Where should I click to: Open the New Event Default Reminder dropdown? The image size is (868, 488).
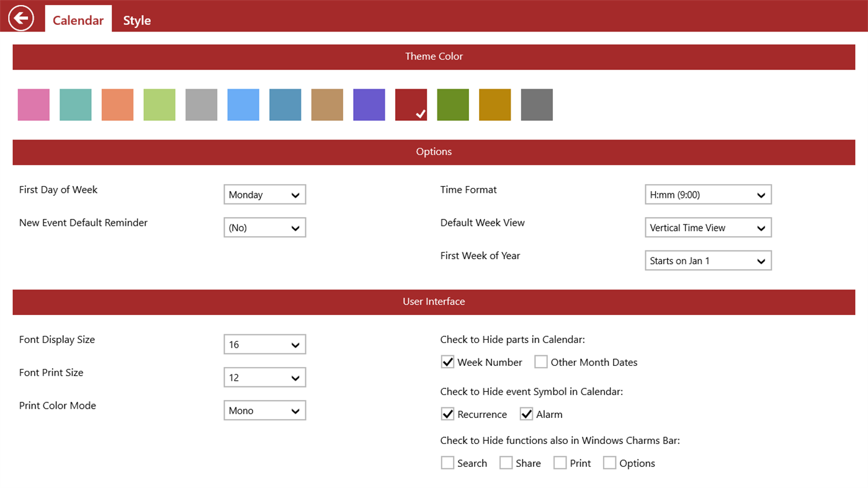point(265,228)
